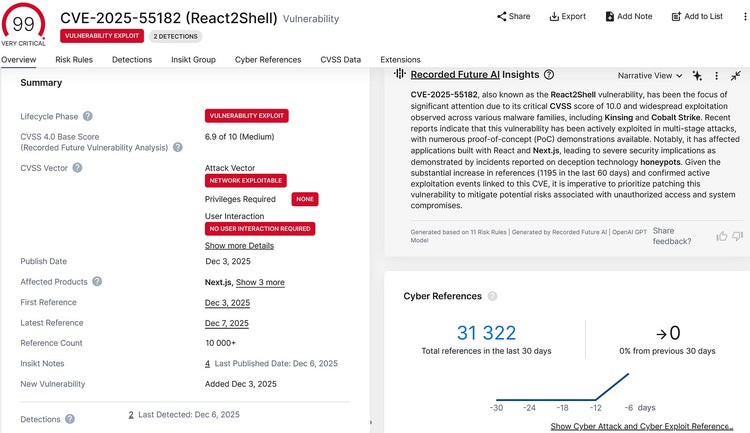Switch to the Risk Rules tab
Image resolution: width=750 pixels, height=433 pixels.
[x=75, y=60]
